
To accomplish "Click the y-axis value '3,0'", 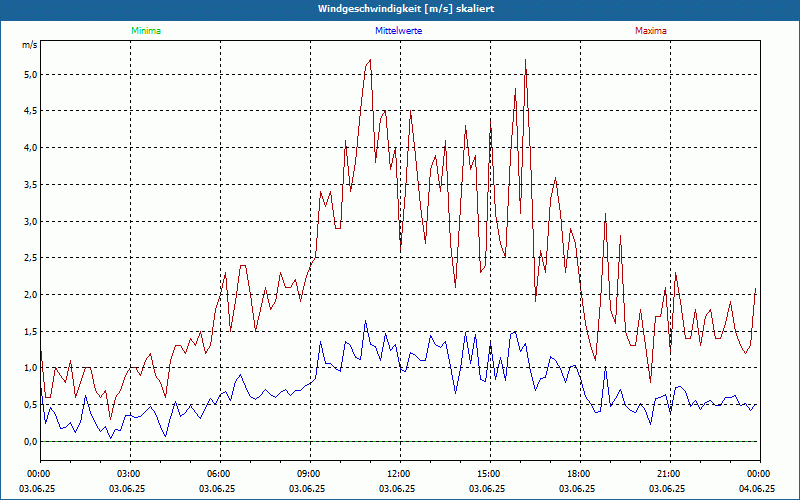I will (x=31, y=221).
